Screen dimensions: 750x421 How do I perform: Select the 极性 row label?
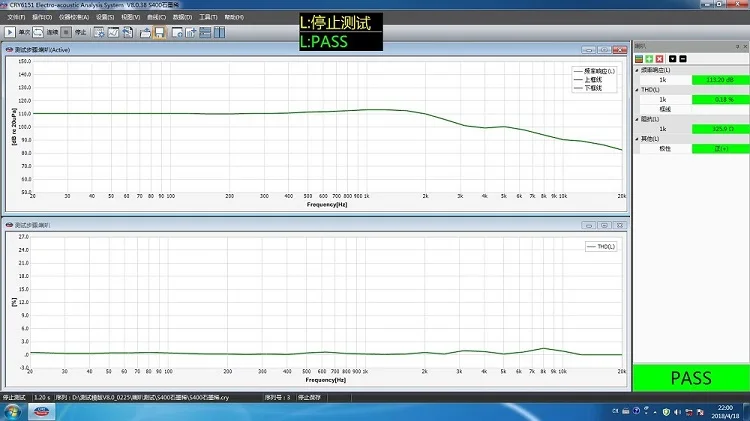pos(665,149)
